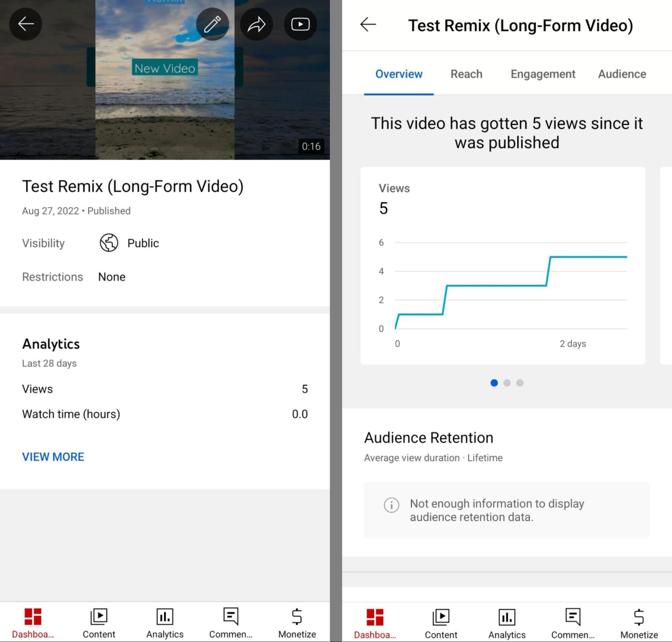Open Comments from the bottom navigation

click(231, 621)
